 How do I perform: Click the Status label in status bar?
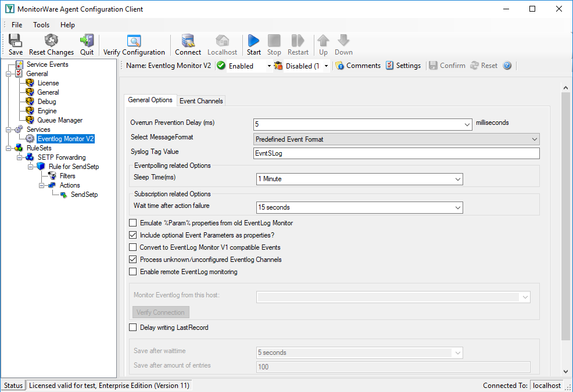coord(13,386)
